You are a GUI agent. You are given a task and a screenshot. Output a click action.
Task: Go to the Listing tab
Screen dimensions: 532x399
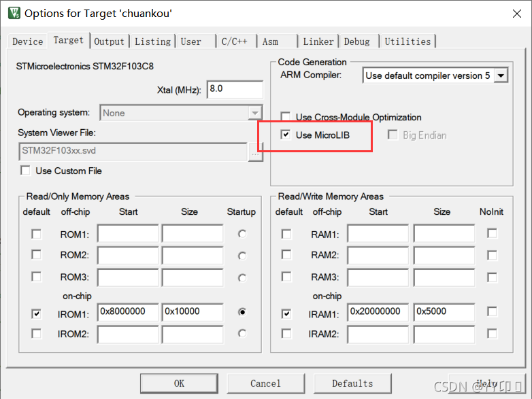152,41
